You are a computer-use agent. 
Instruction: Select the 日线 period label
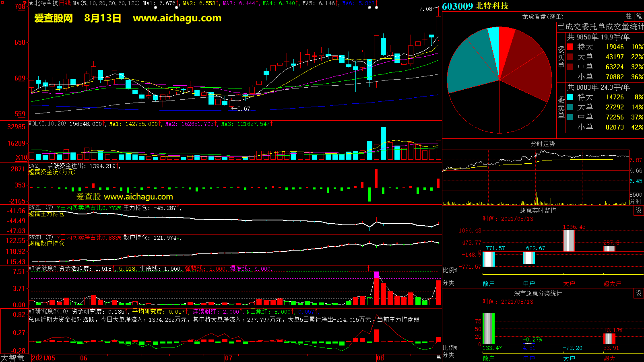65,3
